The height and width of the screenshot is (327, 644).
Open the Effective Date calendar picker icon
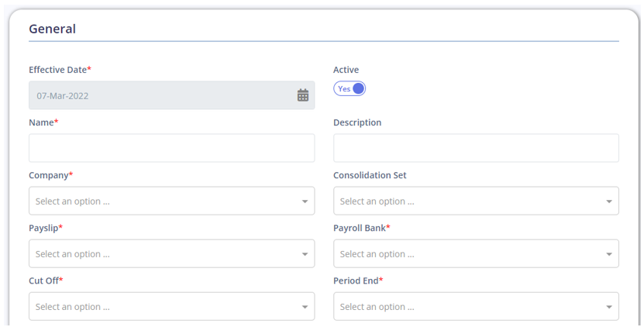coord(303,95)
